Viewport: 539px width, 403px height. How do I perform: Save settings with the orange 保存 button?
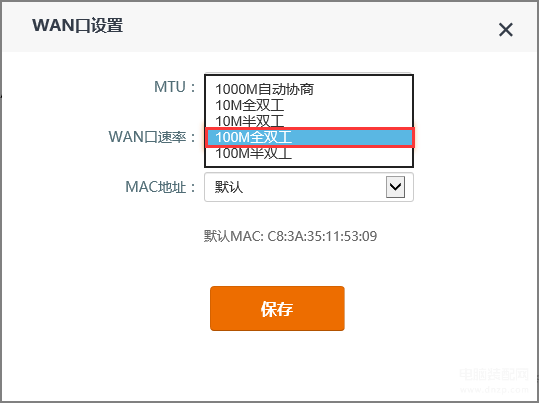pos(277,308)
